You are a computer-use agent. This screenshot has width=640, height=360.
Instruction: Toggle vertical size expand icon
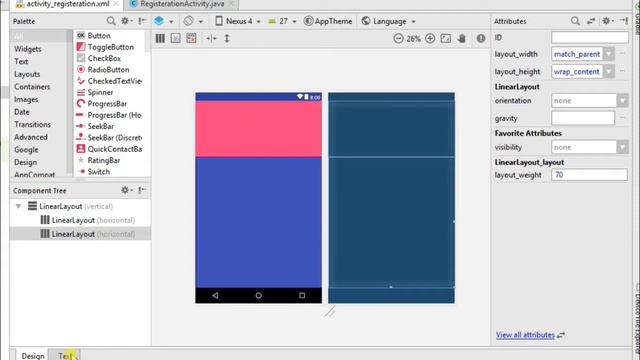(227, 38)
